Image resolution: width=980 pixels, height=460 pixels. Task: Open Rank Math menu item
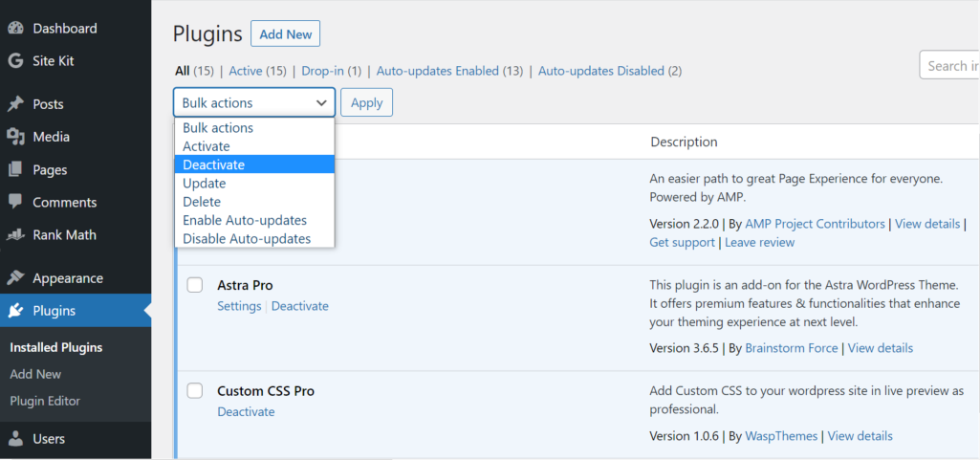[x=65, y=235]
